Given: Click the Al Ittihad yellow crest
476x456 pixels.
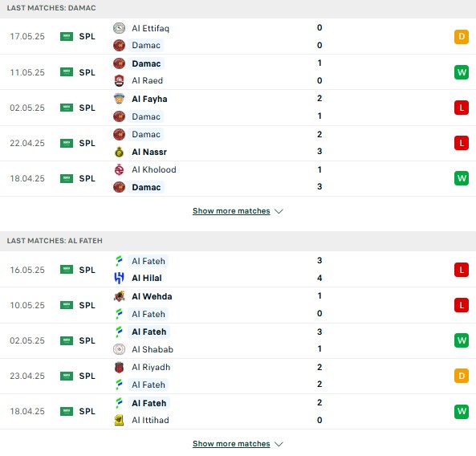Looking at the screenshot, I should (119, 420).
